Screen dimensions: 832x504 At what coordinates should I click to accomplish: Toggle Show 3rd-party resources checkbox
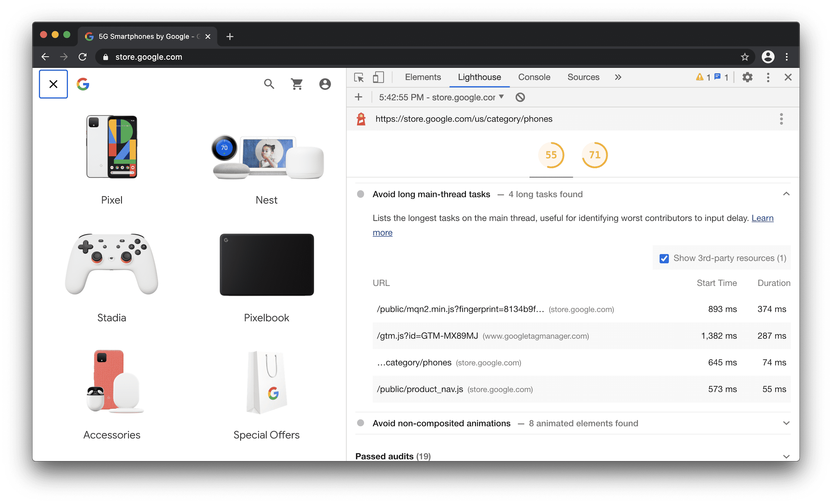pyautogui.click(x=664, y=258)
